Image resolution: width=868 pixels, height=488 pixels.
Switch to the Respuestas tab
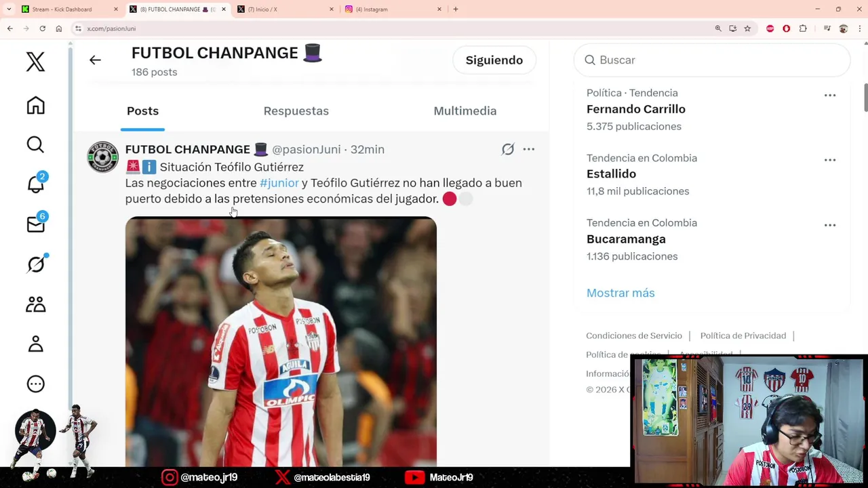click(x=296, y=111)
